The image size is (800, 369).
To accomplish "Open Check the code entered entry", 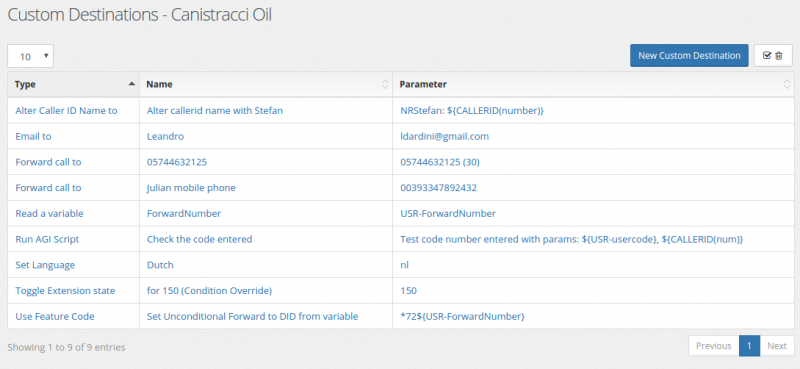I will coord(199,239).
